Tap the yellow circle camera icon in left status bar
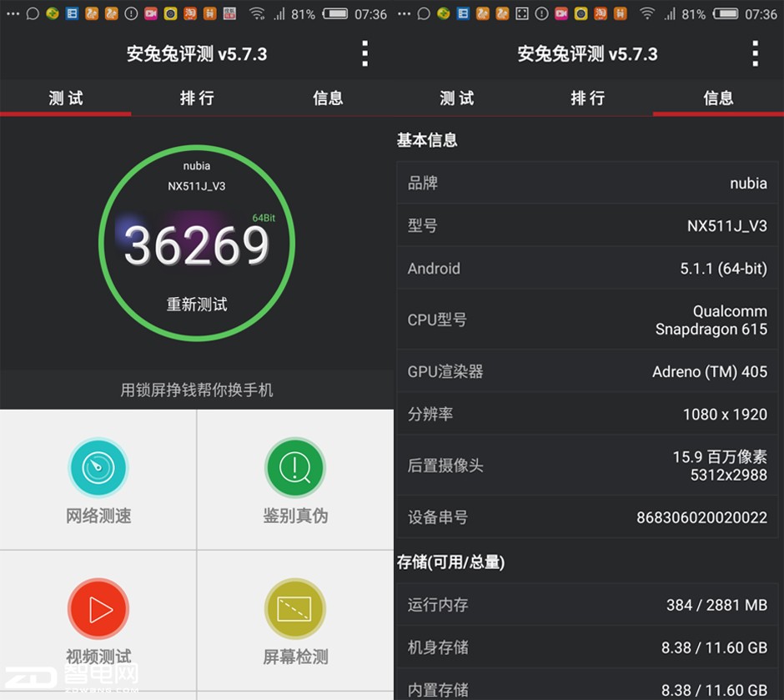Screen dimensions: 784x700 pyautogui.click(x=170, y=13)
